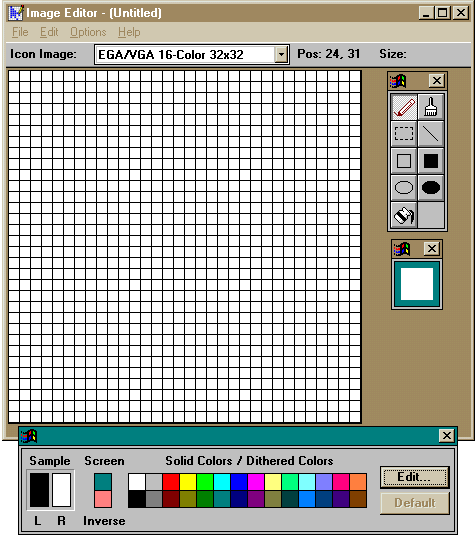The image size is (476, 545).
Task: Select the hollow rectangle tool
Action: (404, 161)
